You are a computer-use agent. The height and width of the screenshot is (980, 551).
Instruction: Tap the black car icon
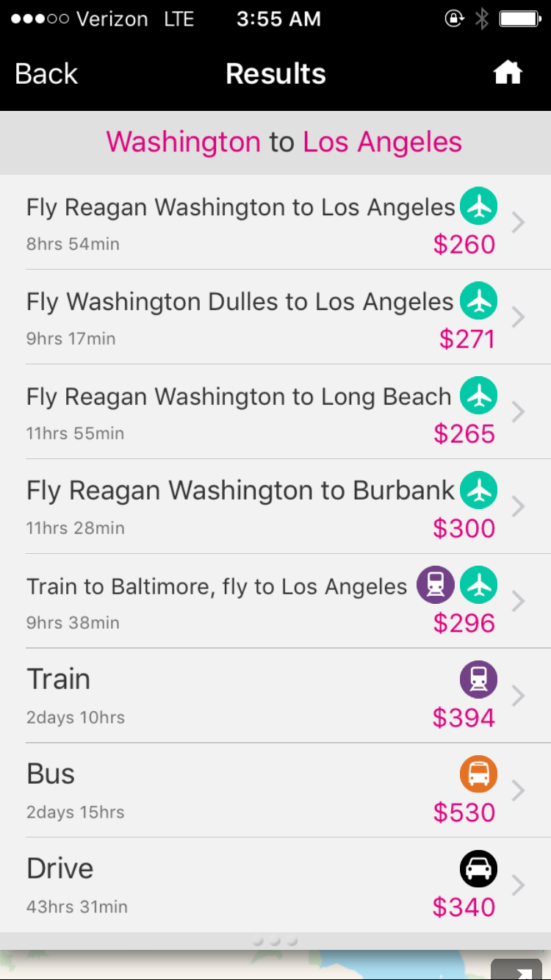coord(479,869)
